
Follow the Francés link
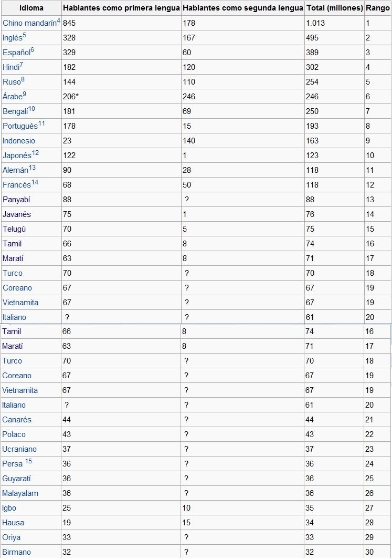tap(17, 184)
